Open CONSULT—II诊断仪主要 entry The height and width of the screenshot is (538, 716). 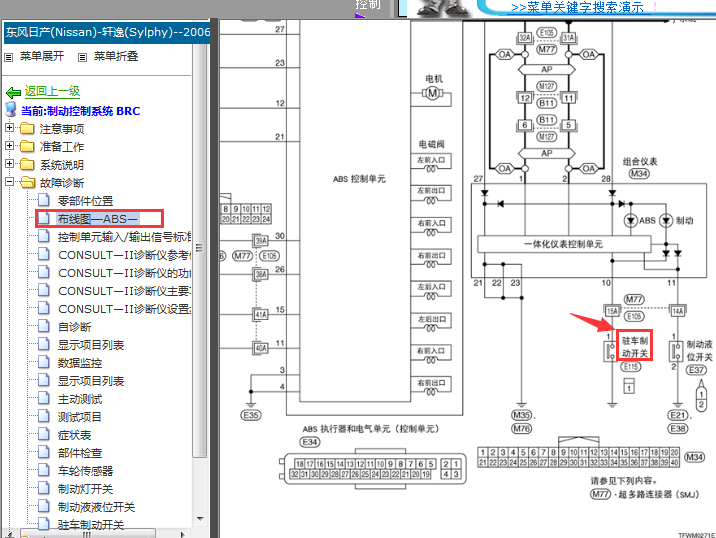pyautogui.click(x=124, y=291)
